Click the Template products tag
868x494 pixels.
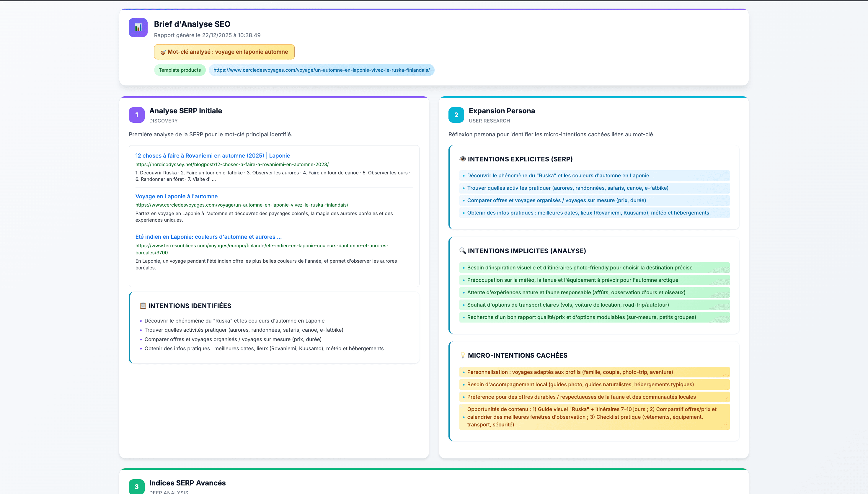pyautogui.click(x=180, y=70)
